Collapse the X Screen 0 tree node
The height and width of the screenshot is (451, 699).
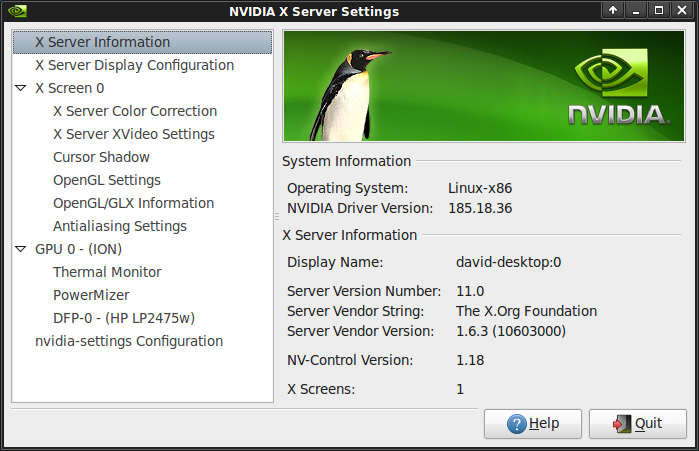[21, 88]
